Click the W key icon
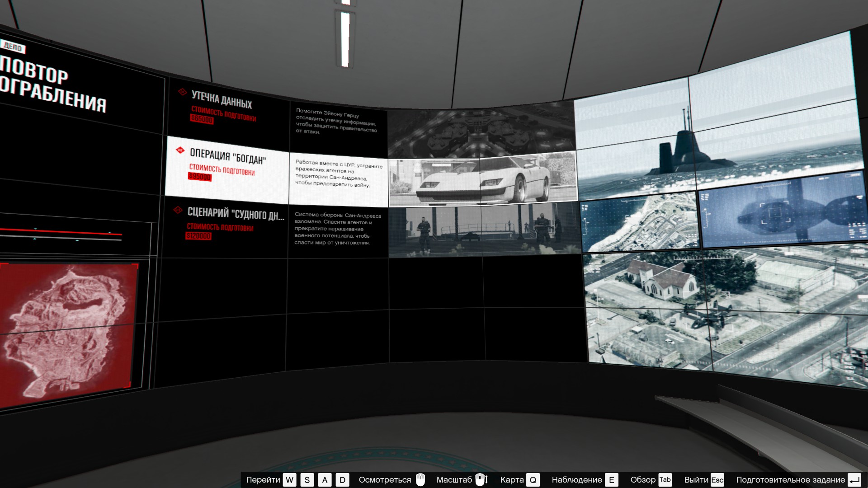 pyautogui.click(x=289, y=480)
